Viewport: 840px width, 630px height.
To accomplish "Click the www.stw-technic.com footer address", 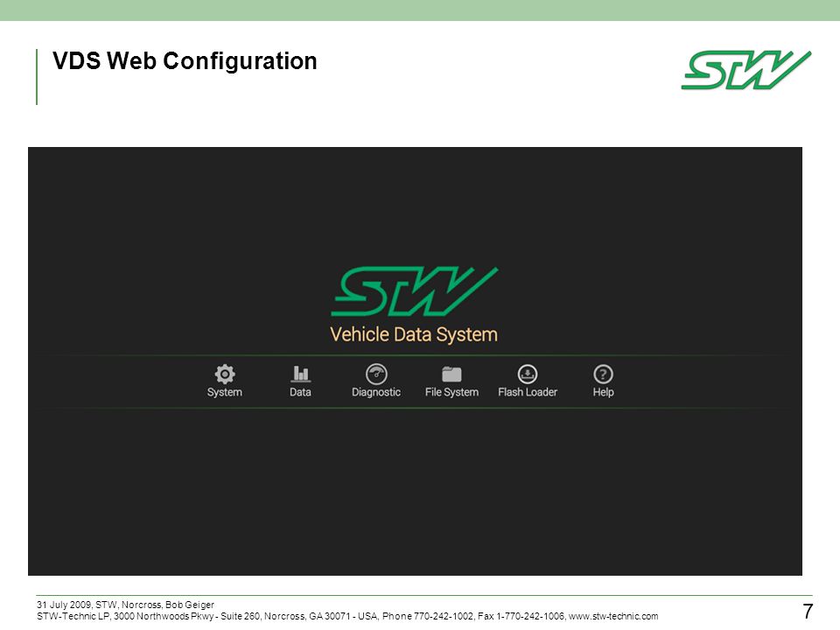I will (613, 616).
